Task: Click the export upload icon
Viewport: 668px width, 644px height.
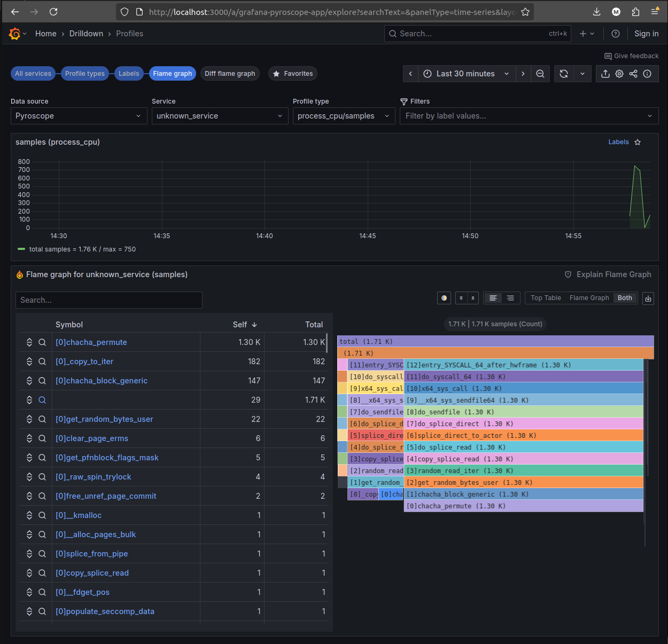Action: pyautogui.click(x=605, y=74)
